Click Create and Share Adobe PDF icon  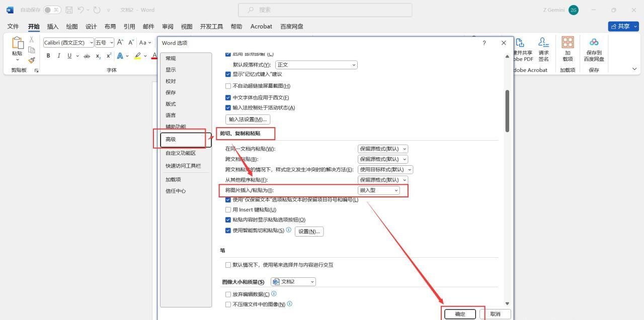520,43
